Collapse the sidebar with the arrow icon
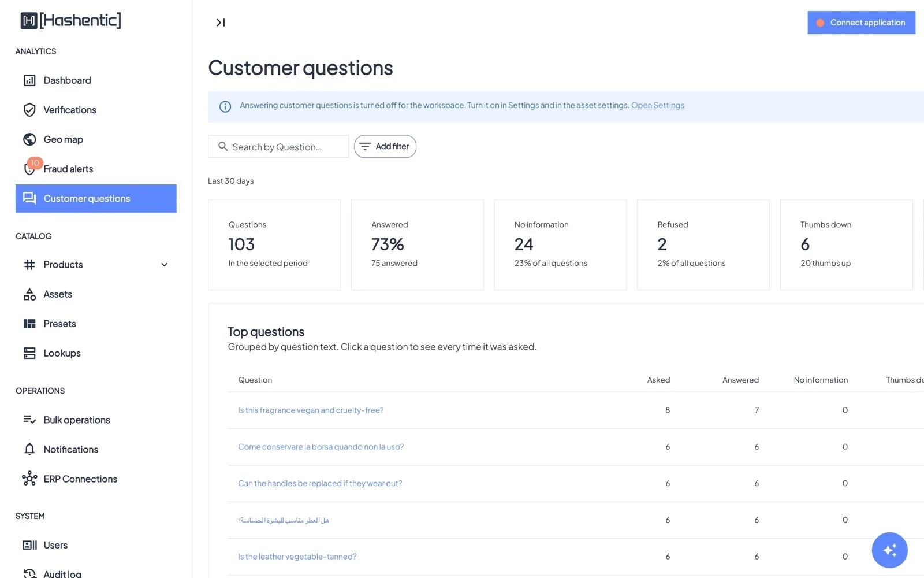The image size is (924, 578). [221, 23]
